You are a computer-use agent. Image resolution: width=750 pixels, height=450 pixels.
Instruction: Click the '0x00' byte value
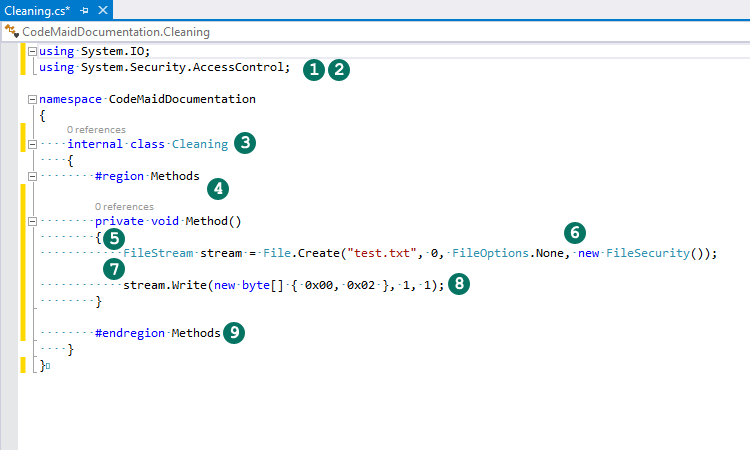[319, 285]
